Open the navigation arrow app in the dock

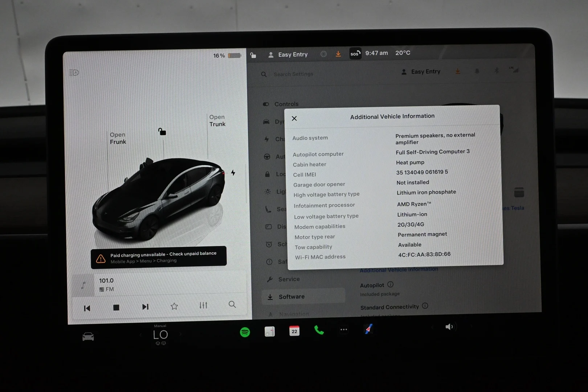[368, 329]
